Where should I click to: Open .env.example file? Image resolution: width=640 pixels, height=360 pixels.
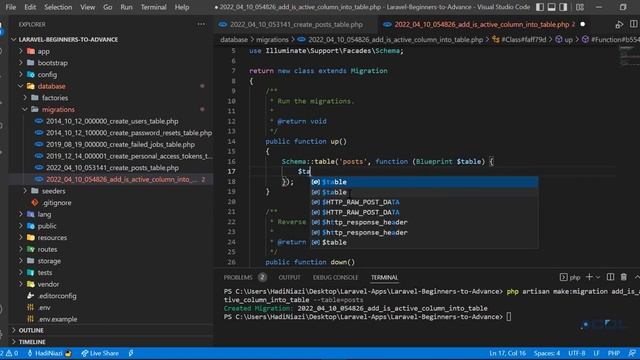coord(57,319)
